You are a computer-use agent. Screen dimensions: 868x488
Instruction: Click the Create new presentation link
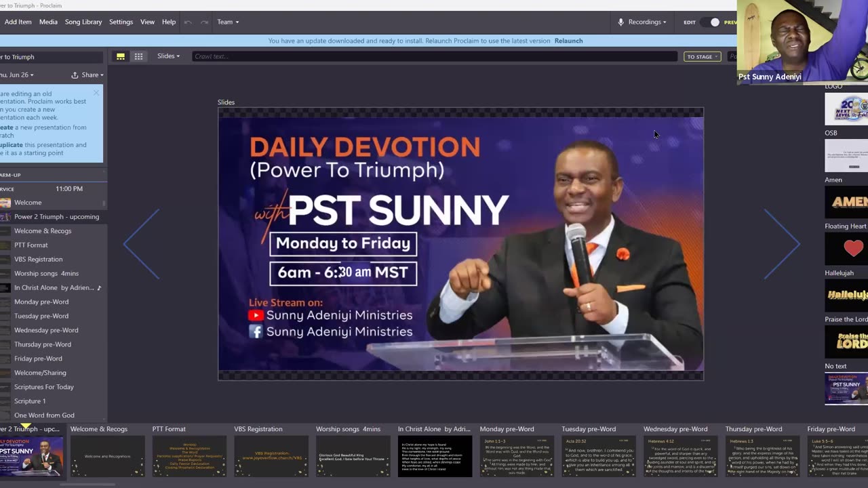[7, 127]
